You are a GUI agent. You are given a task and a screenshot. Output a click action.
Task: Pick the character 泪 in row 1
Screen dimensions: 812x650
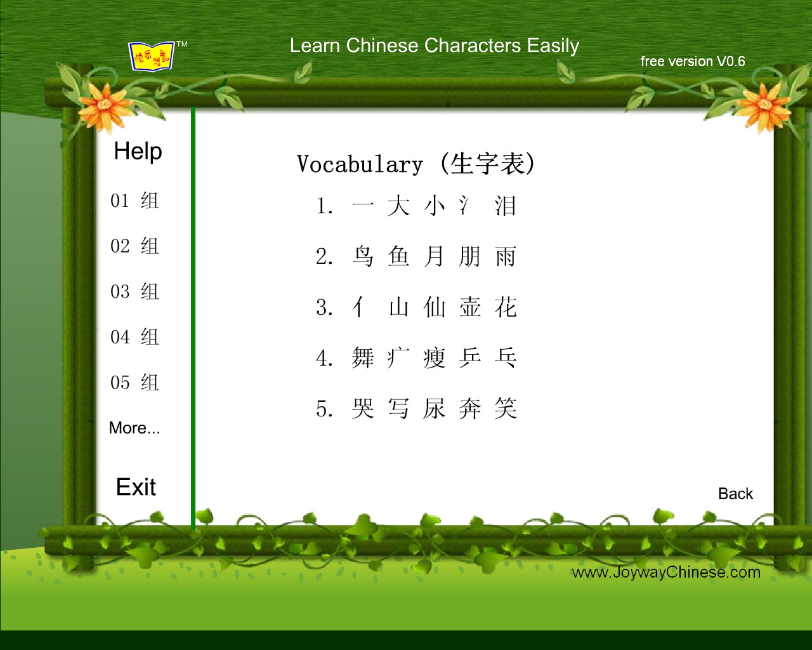(x=506, y=206)
